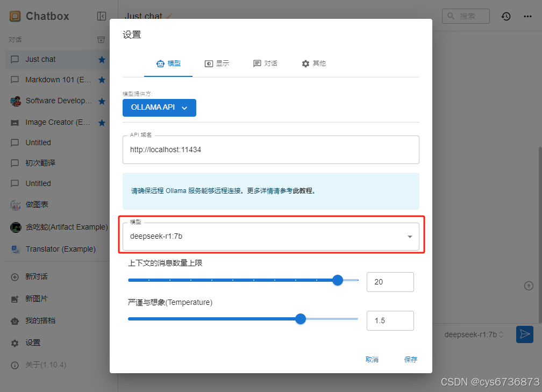The height and width of the screenshot is (392, 542).
Task: Click the temperature value box showing 1.5
Action: click(x=390, y=321)
